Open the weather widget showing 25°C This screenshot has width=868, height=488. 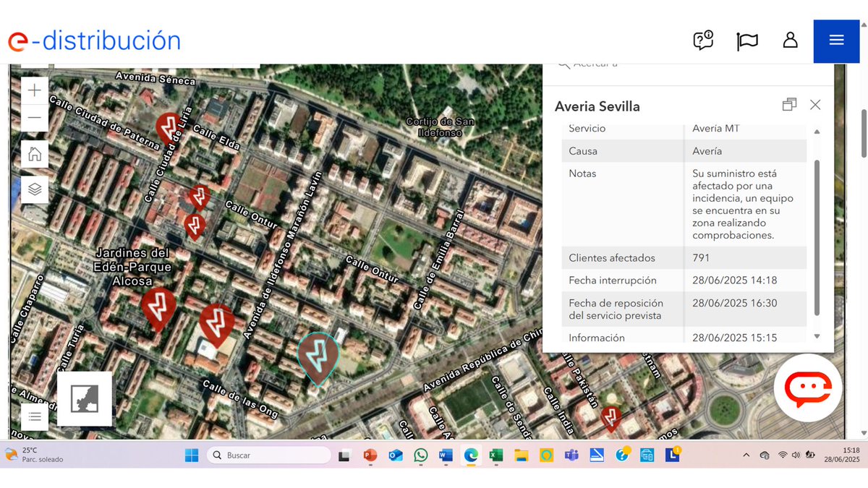[34, 455]
